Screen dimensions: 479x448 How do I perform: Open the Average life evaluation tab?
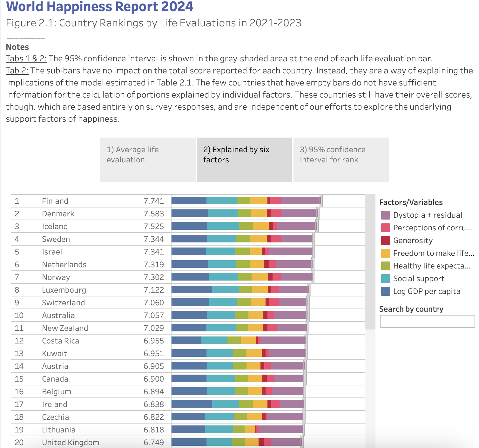coord(148,160)
